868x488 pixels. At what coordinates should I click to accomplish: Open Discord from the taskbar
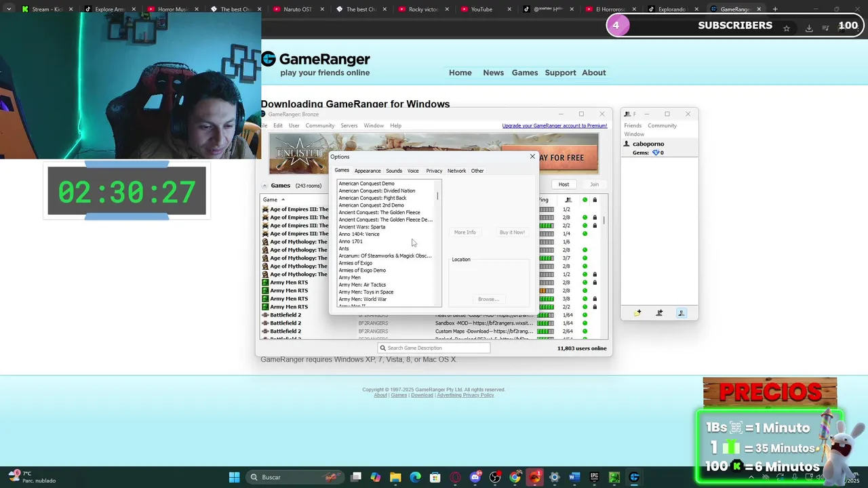click(x=475, y=477)
